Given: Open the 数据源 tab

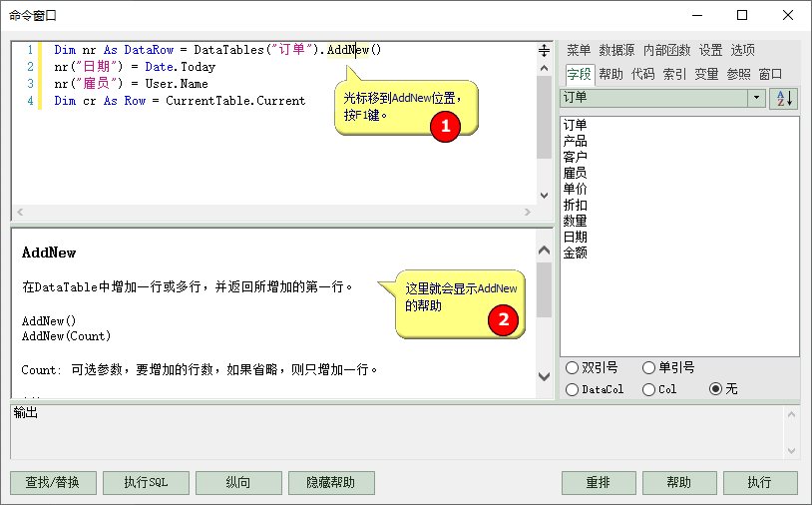Looking at the screenshot, I should (x=616, y=50).
